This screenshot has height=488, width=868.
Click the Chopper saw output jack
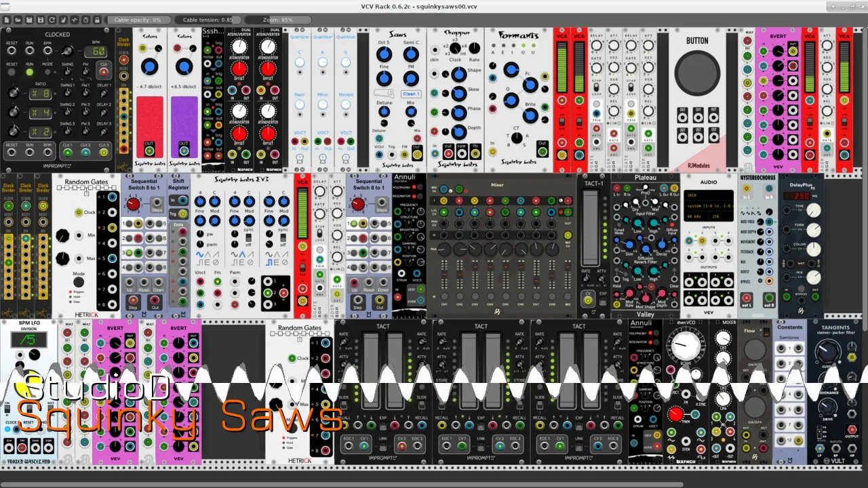(x=461, y=155)
